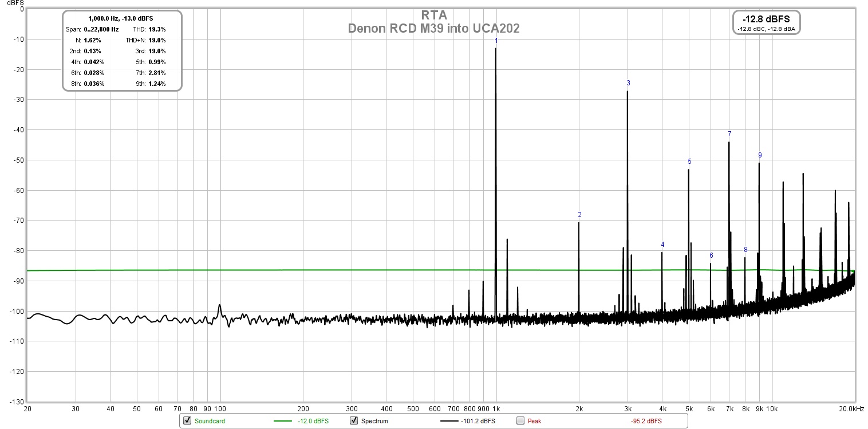Click the 3rd harmonic 19.0% value
The height and width of the screenshot is (429, 868).
(157, 51)
